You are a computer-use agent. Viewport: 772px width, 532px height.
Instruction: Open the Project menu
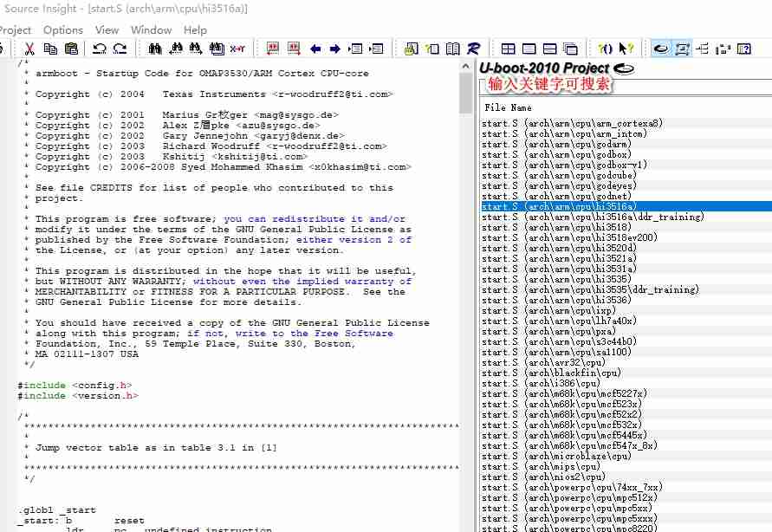(x=15, y=30)
